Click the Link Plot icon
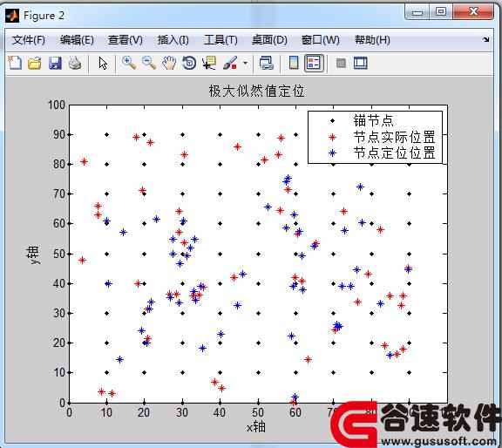502x448 pixels. [267, 63]
